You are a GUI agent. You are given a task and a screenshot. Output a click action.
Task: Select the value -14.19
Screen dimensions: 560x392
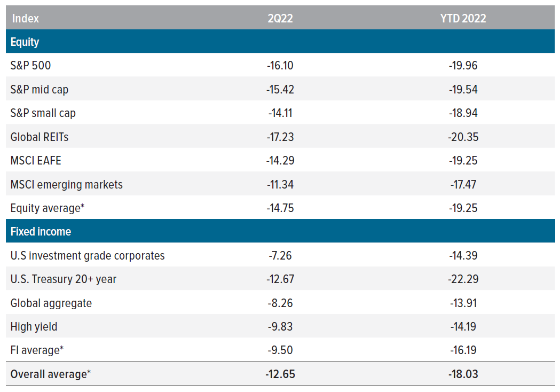coord(463,327)
